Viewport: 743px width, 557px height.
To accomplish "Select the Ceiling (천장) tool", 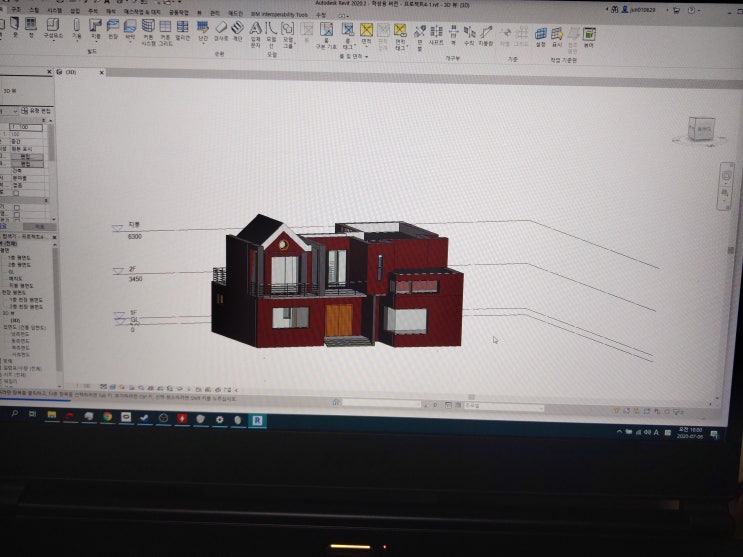I will (x=113, y=29).
